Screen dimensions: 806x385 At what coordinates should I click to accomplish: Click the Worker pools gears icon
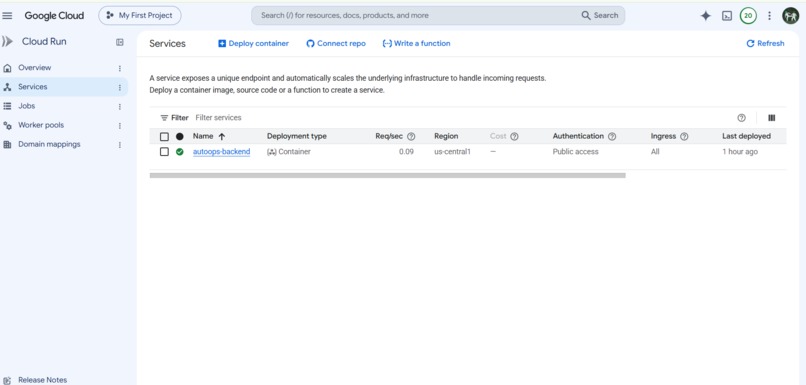coord(7,125)
